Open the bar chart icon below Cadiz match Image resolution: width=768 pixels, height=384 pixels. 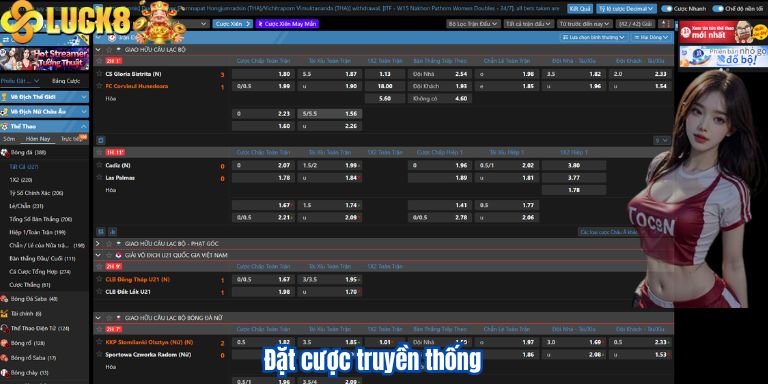[113, 231]
